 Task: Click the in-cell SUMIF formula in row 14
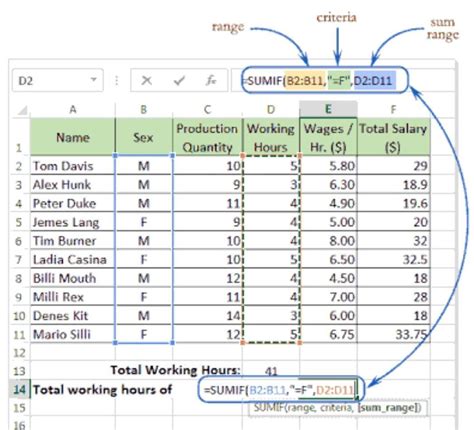(x=279, y=389)
